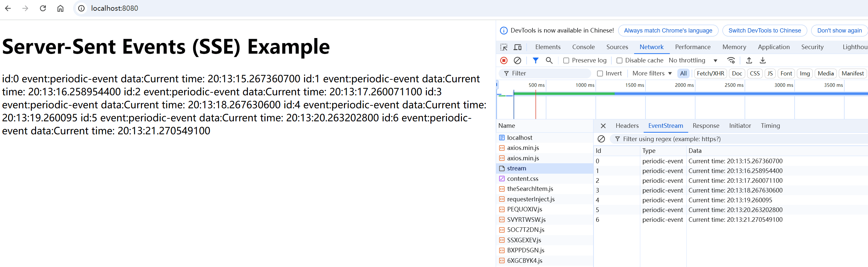Click the export HAR download icon

click(762, 60)
